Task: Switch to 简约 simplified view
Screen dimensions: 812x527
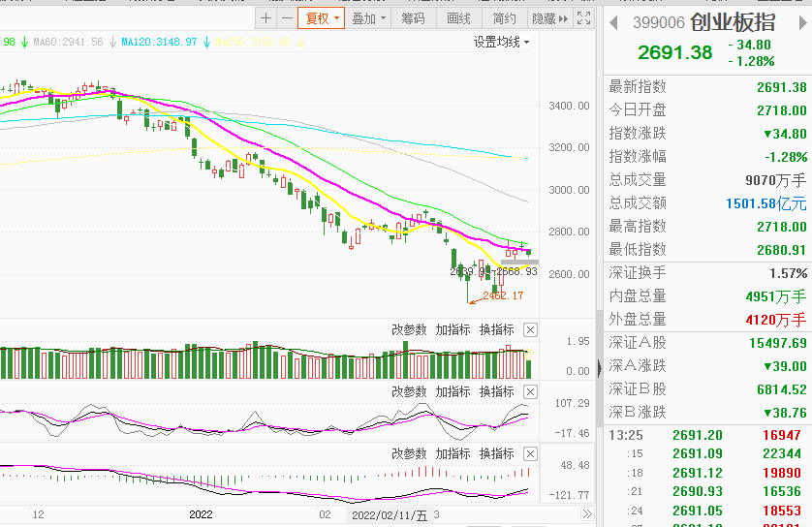Action: click(505, 18)
